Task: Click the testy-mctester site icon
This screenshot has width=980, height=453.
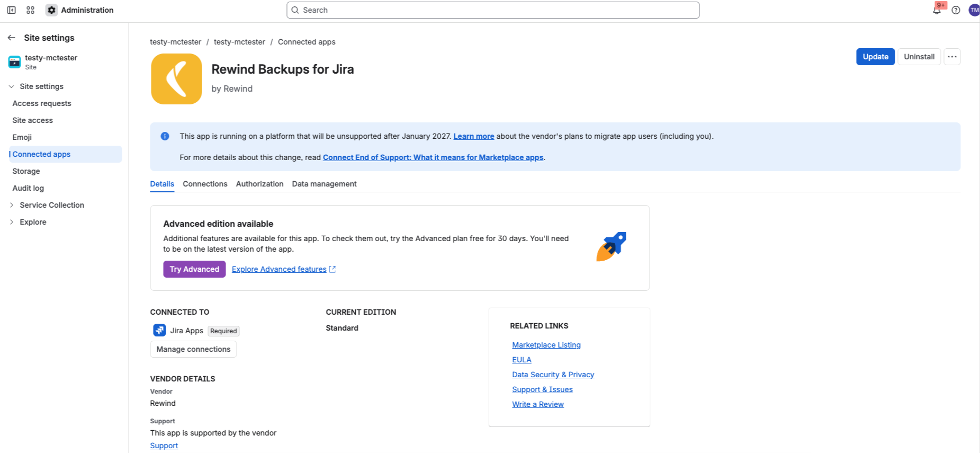Action: [x=14, y=62]
